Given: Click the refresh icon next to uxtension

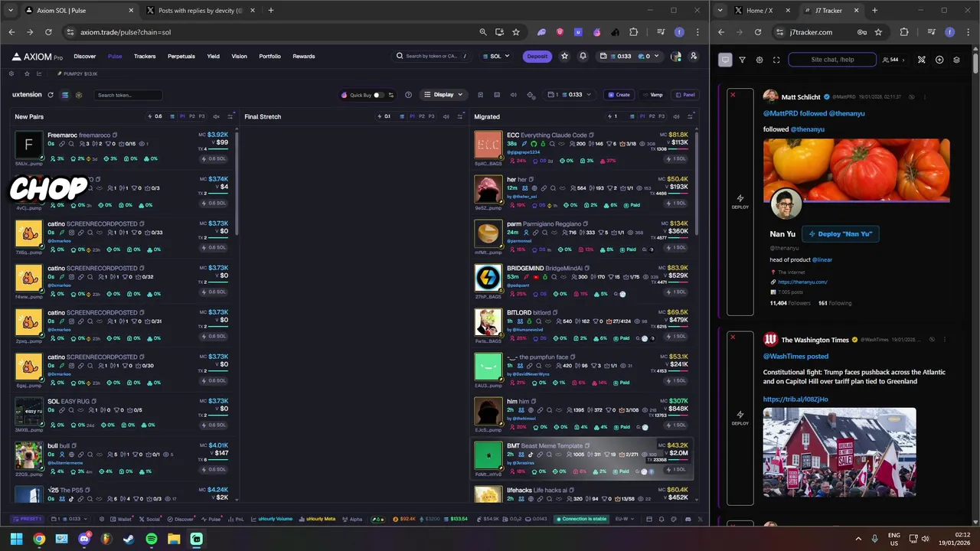Looking at the screenshot, I should click(51, 95).
